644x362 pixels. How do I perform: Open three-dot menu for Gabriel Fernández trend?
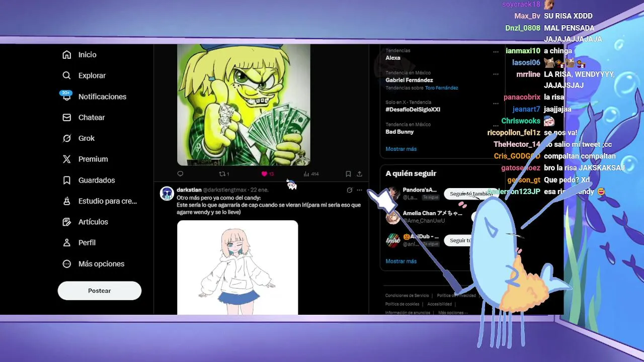496,73
